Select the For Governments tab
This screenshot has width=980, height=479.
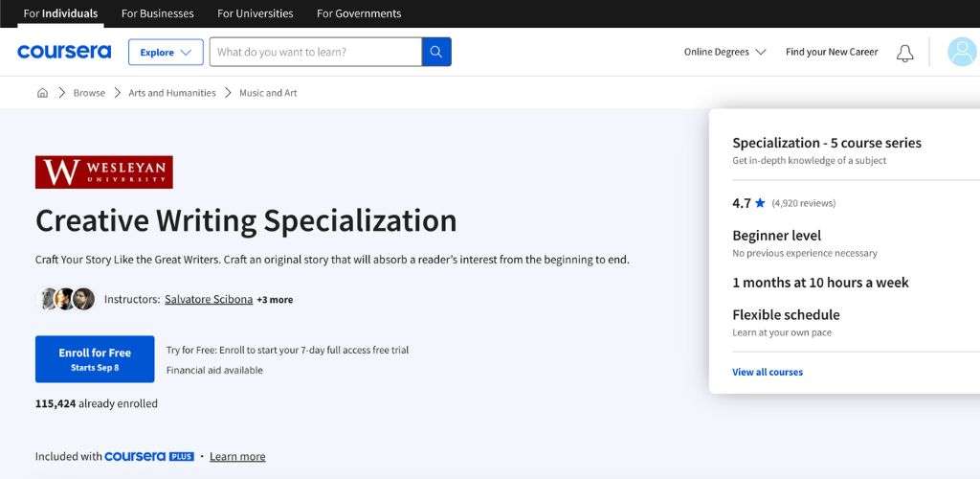(x=359, y=13)
